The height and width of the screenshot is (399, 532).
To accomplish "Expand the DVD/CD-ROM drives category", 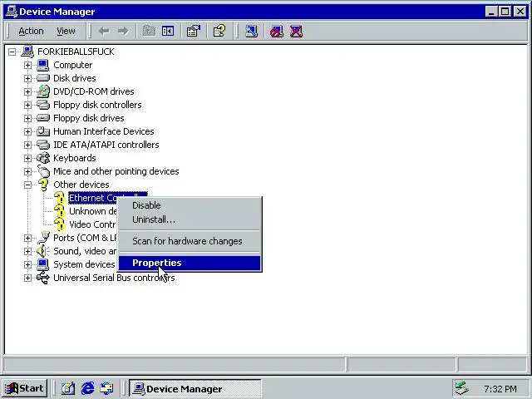I will click(27, 91).
